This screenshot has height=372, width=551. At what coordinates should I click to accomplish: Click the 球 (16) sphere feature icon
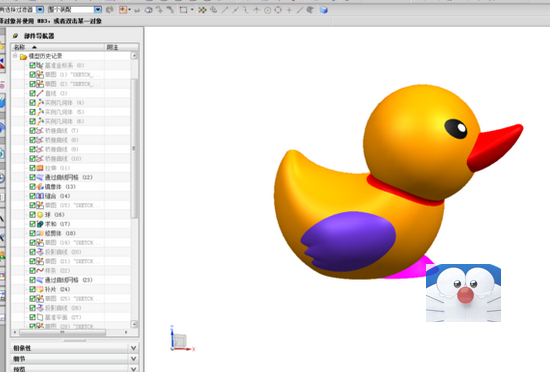coord(40,215)
